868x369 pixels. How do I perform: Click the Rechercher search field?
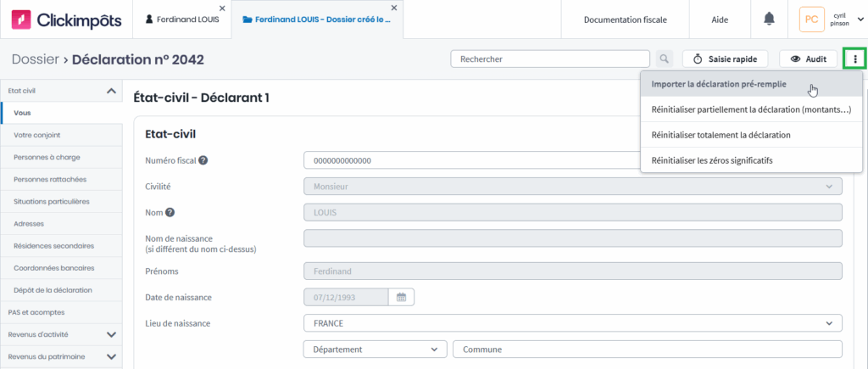pyautogui.click(x=549, y=59)
